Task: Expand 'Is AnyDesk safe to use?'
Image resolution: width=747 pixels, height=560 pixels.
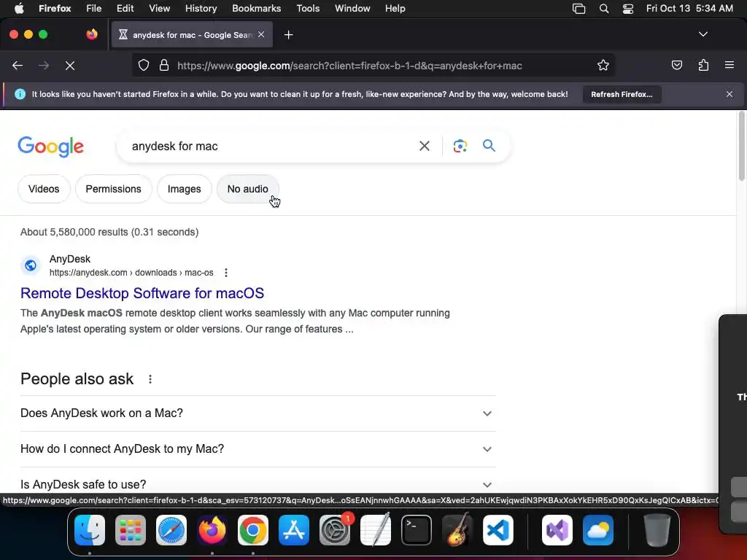Action: pos(258,484)
